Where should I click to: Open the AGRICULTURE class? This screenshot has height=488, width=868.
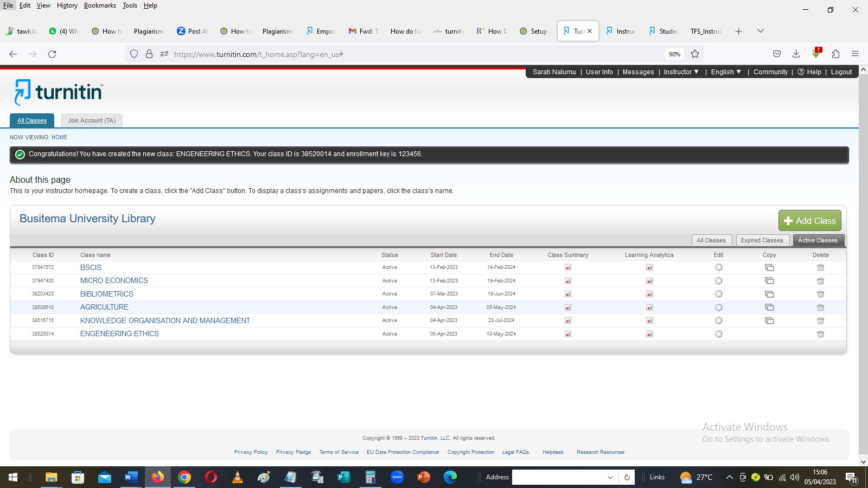pyautogui.click(x=104, y=307)
